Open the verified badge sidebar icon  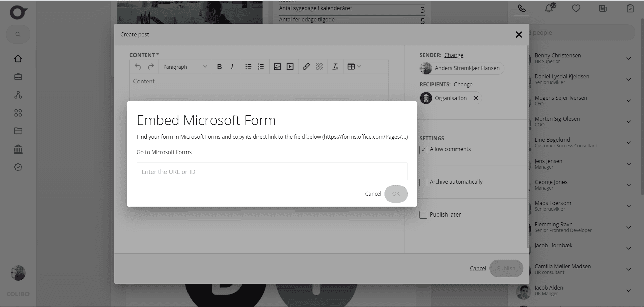(18, 167)
